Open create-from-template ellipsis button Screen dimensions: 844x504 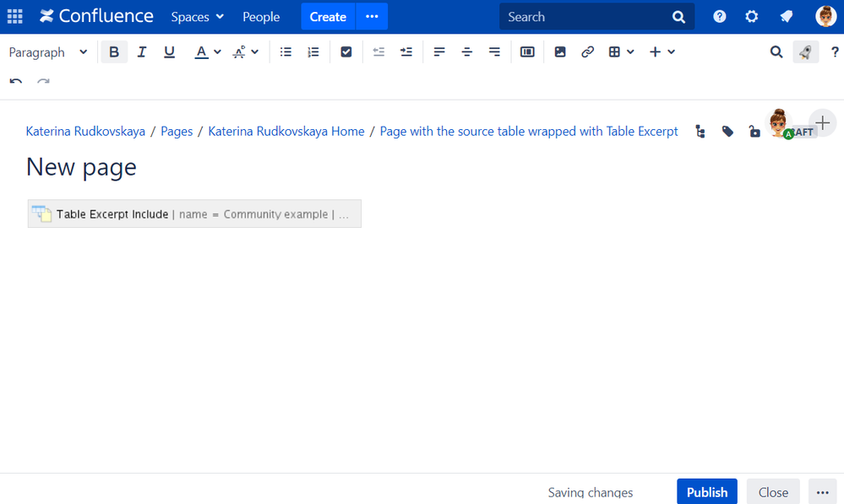[372, 17]
